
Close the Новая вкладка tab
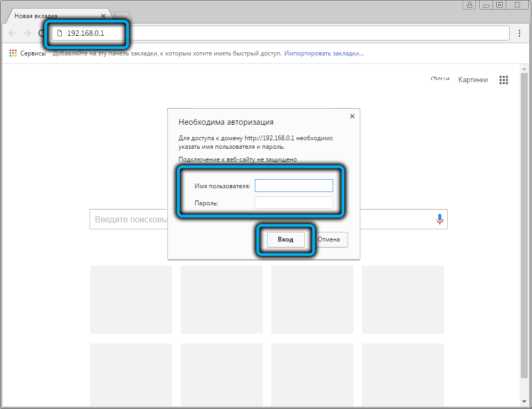[103, 16]
